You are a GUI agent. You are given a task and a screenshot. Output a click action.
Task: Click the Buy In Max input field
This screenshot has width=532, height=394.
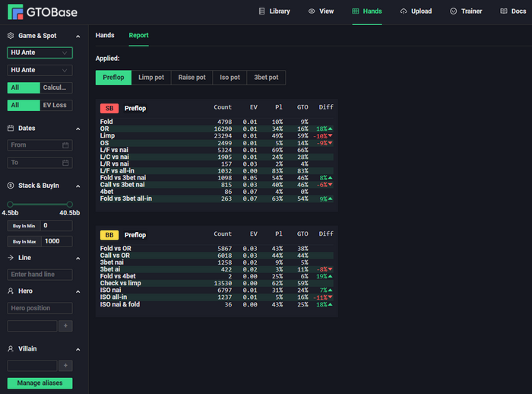[x=57, y=241]
